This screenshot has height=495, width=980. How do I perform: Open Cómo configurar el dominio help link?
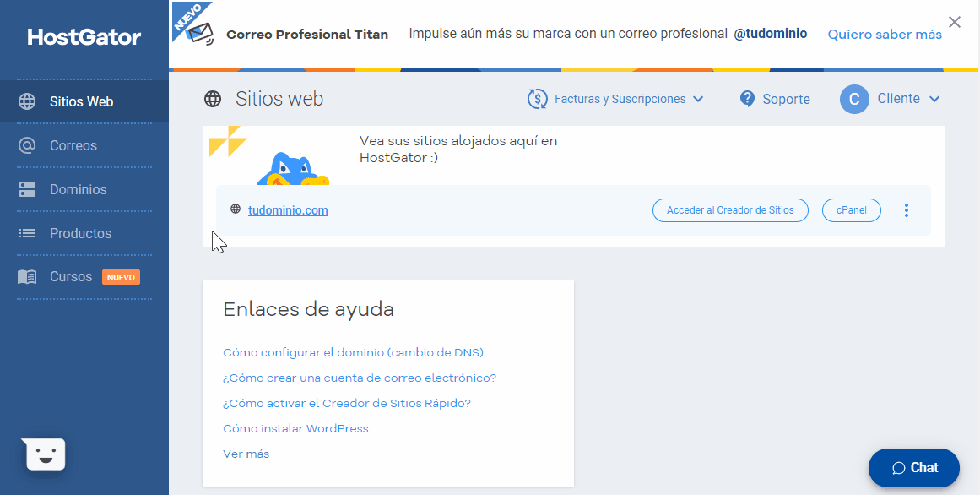pos(353,353)
